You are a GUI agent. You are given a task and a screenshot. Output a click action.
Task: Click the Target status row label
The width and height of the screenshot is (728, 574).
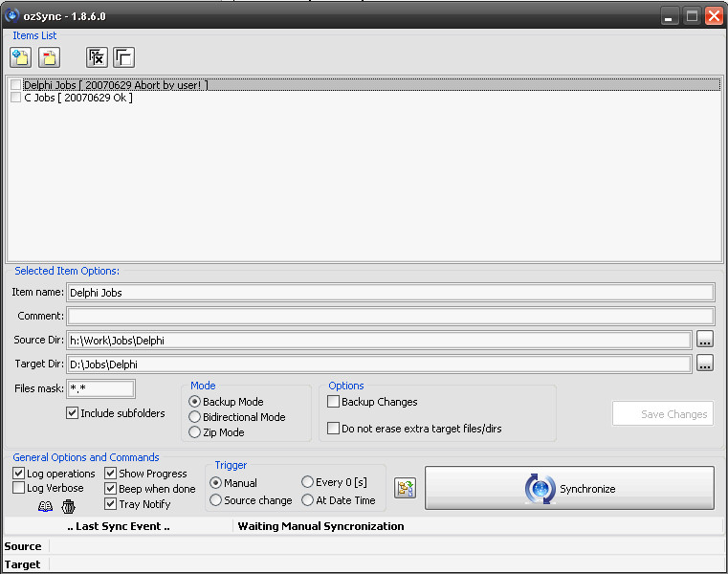pos(22,564)
